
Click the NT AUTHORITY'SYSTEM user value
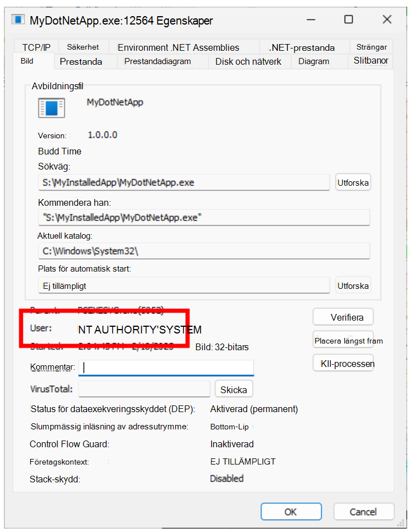click(x=140, y=330)
